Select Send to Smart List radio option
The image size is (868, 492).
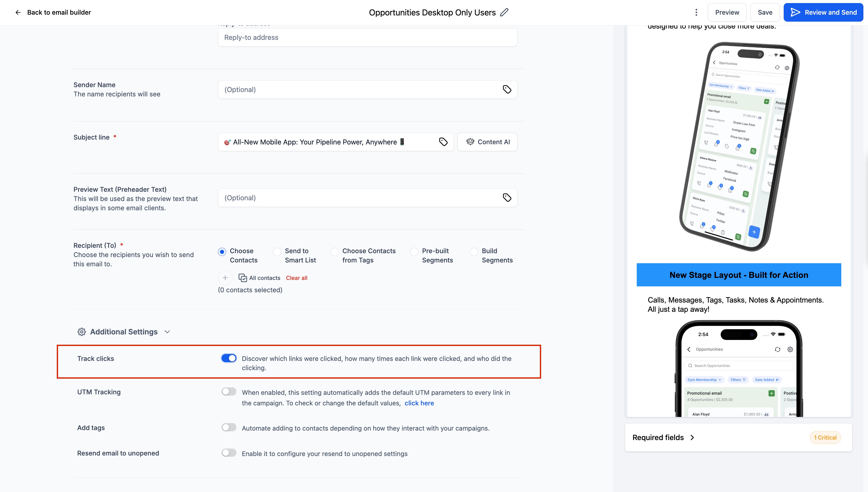point(277,252)
